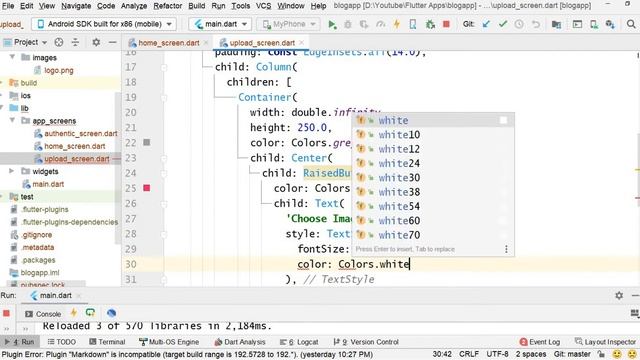Open Layout Inspector
This screenshot has width=640, height=360.
(605, 342)
